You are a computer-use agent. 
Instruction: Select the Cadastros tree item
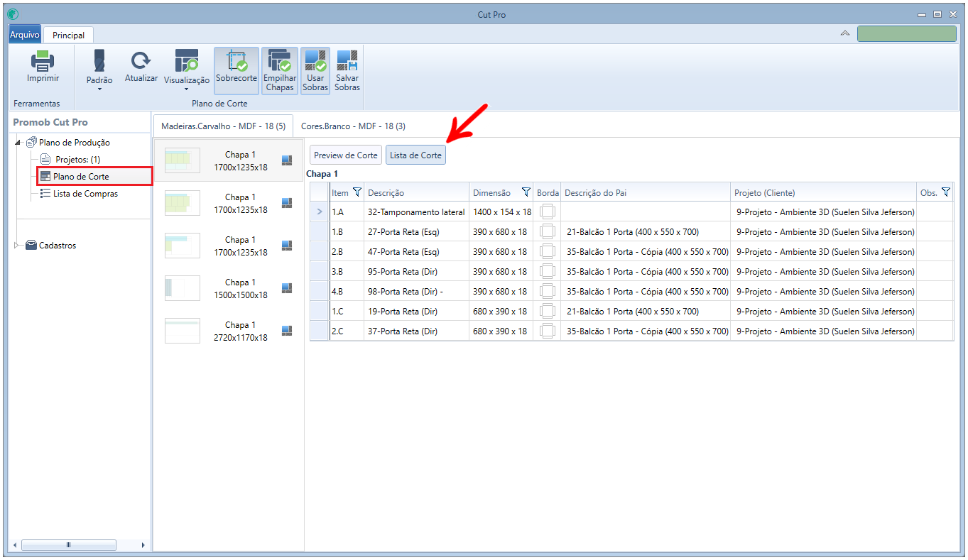(58, 246)
